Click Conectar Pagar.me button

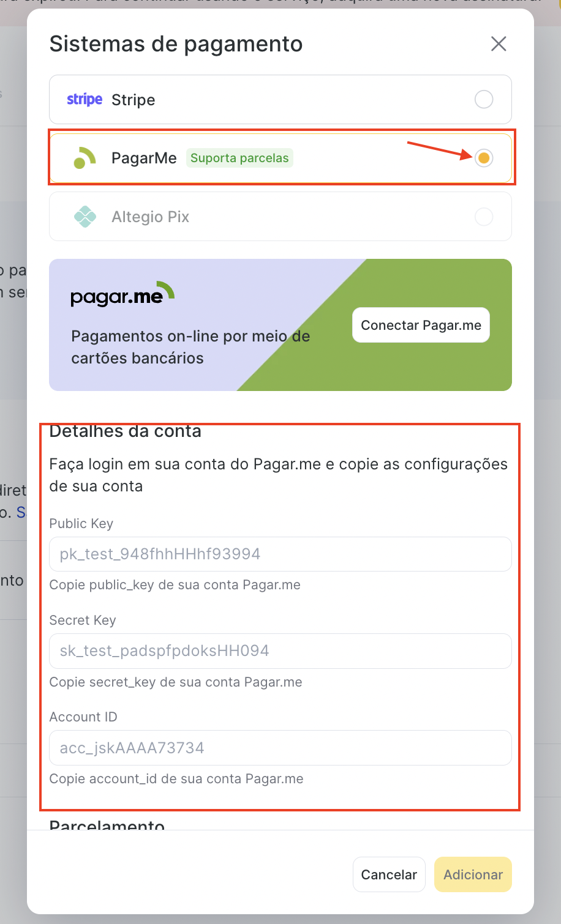click(421, 325)
